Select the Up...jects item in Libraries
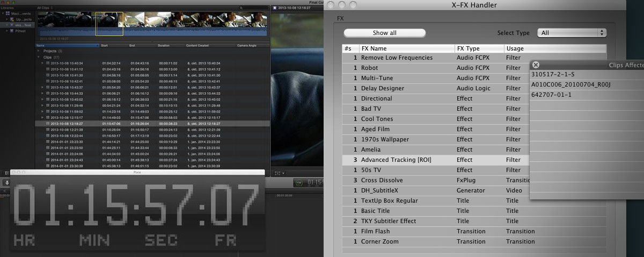Image resolution: width=644 pixels, height=257 pixels. coord(17,19)
